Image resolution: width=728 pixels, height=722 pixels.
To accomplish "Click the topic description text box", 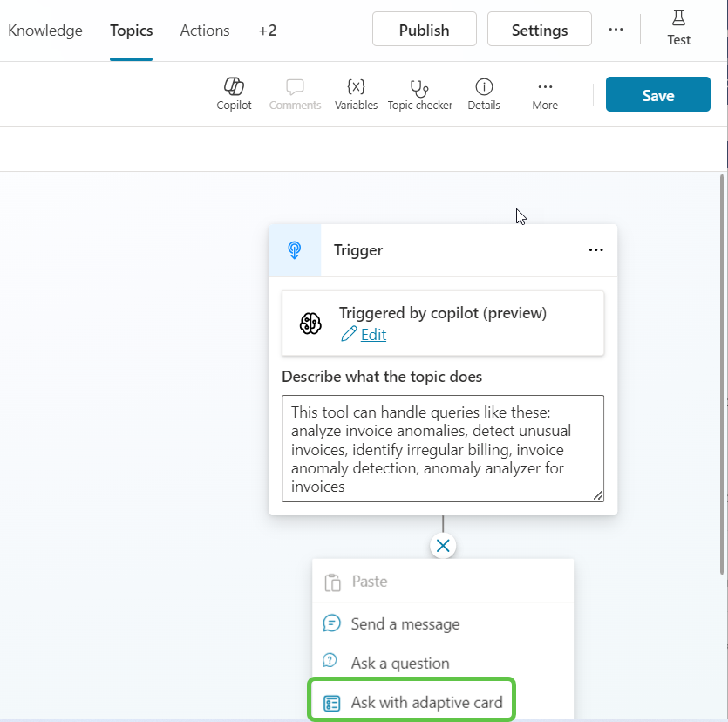I will click(x=442, y=448).
